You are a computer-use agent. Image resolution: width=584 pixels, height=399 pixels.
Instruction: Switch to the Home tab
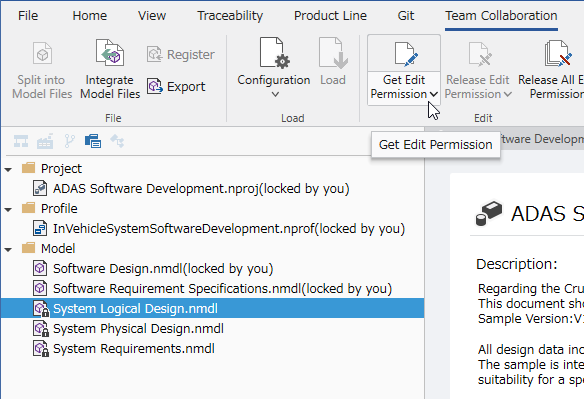coord(89,16)
